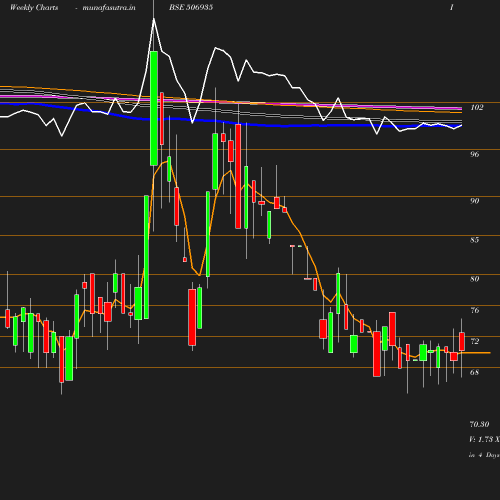Viewport: 500px width, 500px height.
Task: Click the 68 price axis label
Action: [474, 372]
